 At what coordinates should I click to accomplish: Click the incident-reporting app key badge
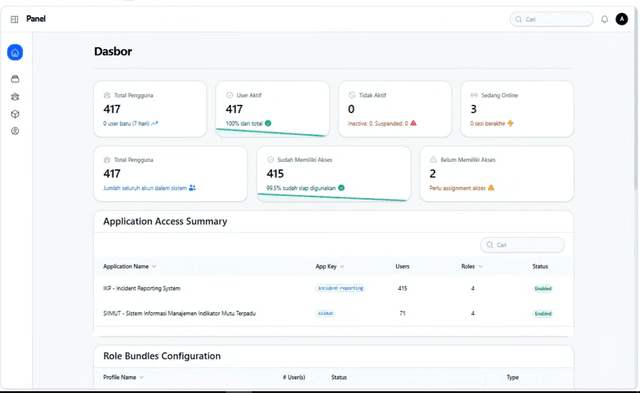[x=340, y=288]
